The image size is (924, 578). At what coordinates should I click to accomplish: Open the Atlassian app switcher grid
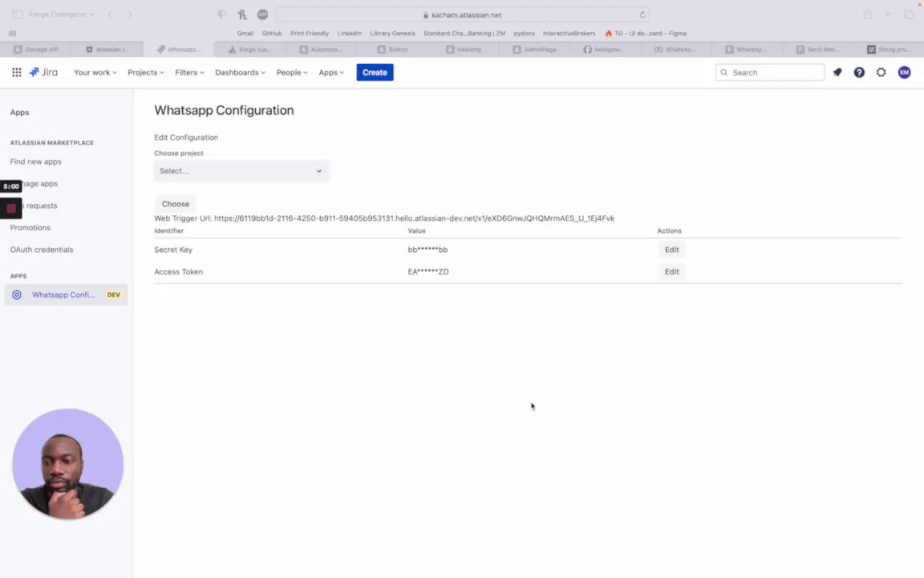tap(17, 72)
